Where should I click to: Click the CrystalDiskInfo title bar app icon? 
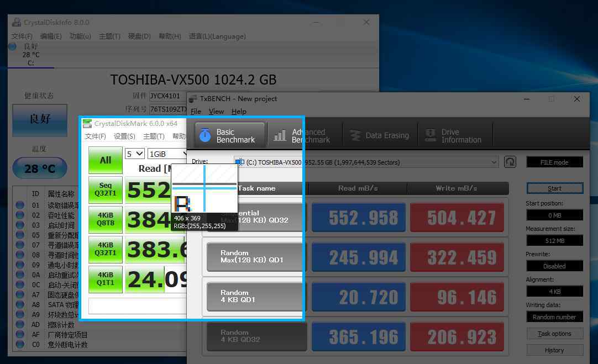pos(17,22)
